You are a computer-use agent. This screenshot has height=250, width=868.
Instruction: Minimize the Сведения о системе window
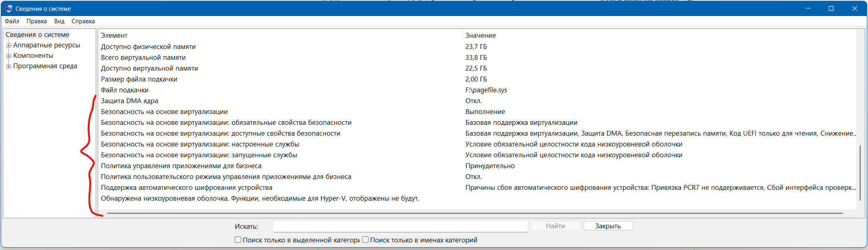pyautogui.click(x=808, y=8)
